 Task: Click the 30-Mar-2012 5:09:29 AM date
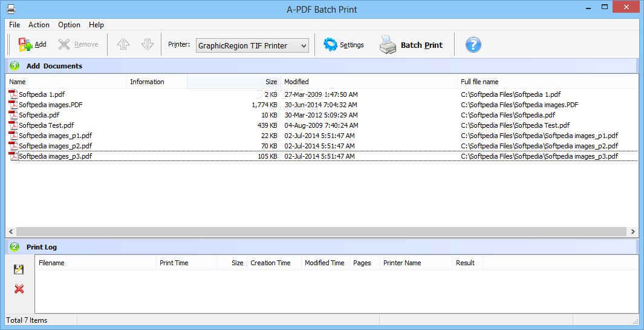point(320,115)
